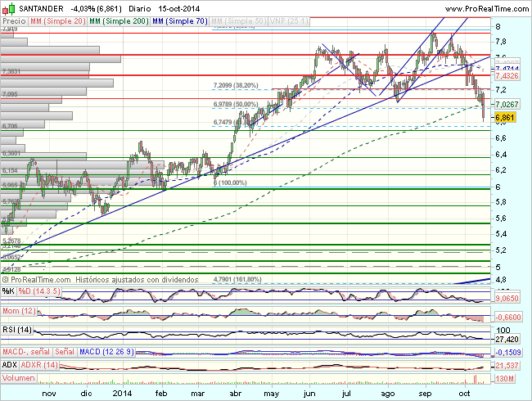Click the red 7,4326 price tag
Viewport: 532px width, 401px height.
pos(507,75)
